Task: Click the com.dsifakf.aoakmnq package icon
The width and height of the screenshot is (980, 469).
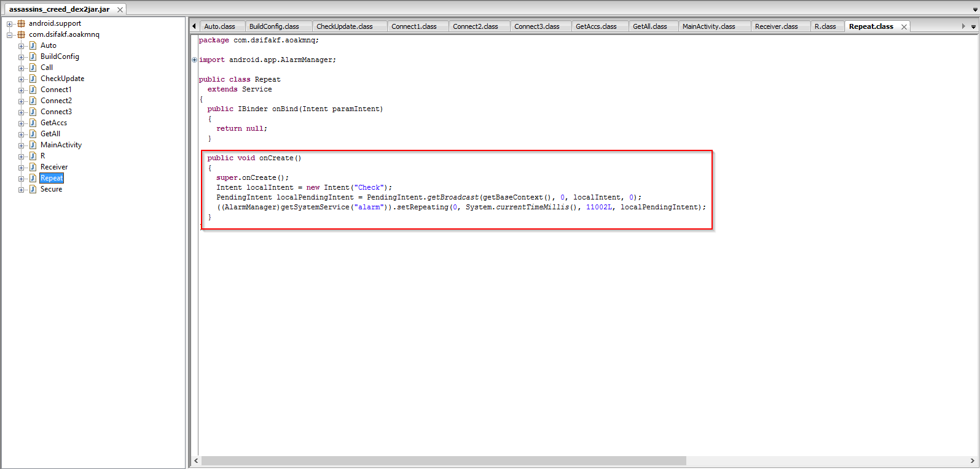Action: [21, 34]
